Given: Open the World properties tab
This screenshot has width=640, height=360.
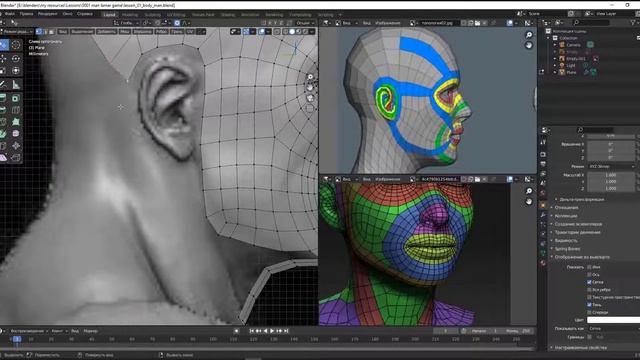Looking at the screenshot, I should [543, 193].
